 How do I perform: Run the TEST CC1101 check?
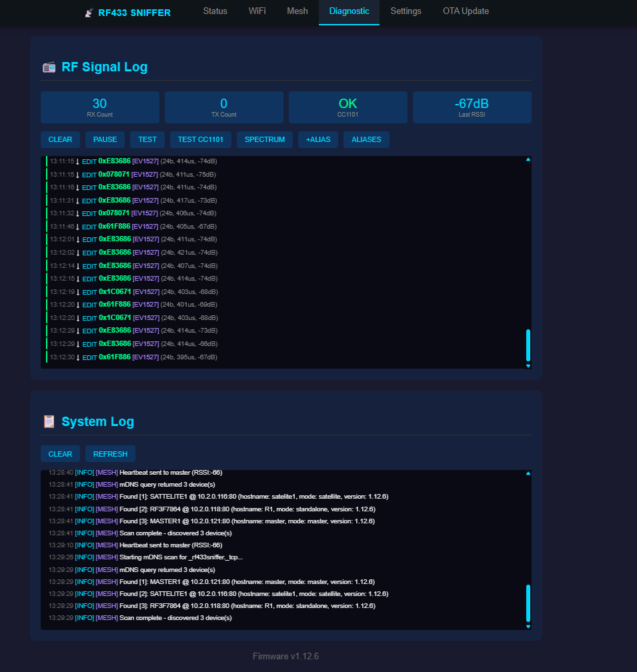coord(200,139)
